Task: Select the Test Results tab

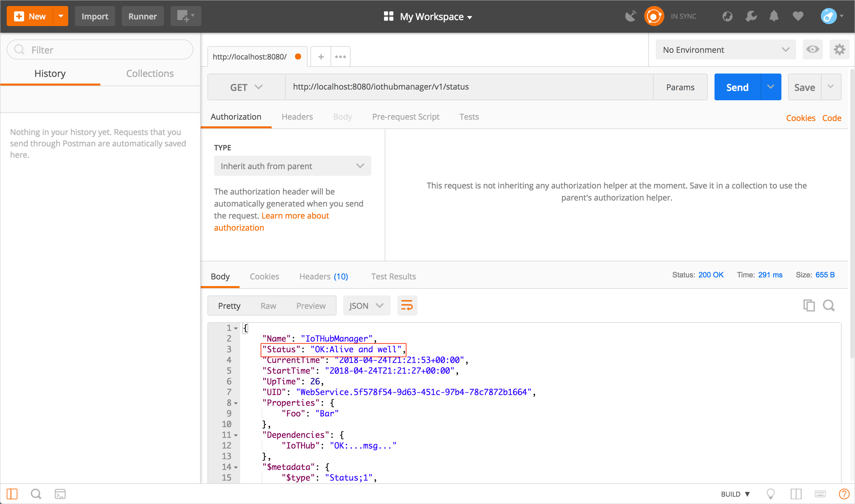Action: coord(393,276)
